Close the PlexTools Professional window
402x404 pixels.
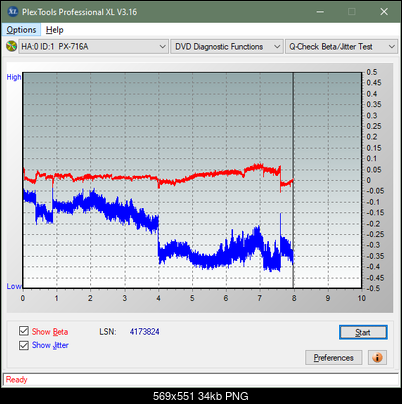coord(384,12)
